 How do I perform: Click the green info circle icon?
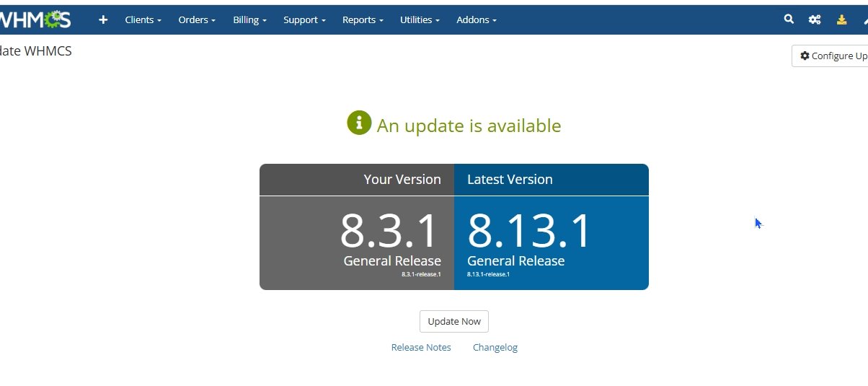[359, 123]
